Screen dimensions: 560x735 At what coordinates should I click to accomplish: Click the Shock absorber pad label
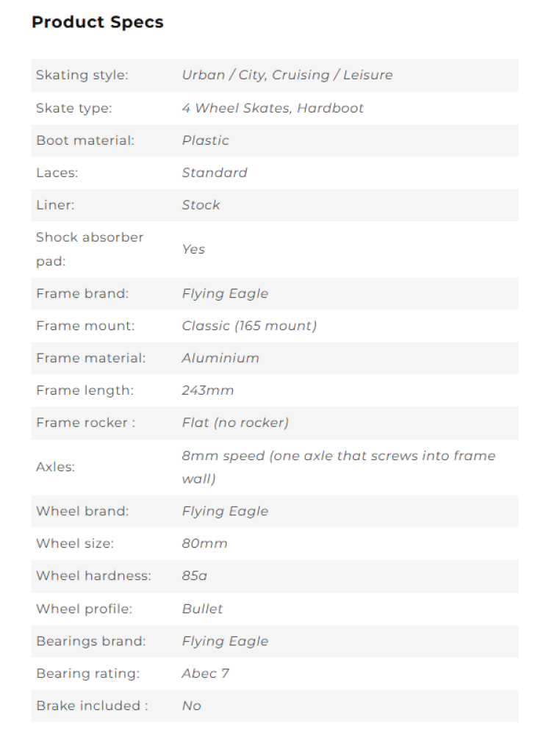coord(90,249)
